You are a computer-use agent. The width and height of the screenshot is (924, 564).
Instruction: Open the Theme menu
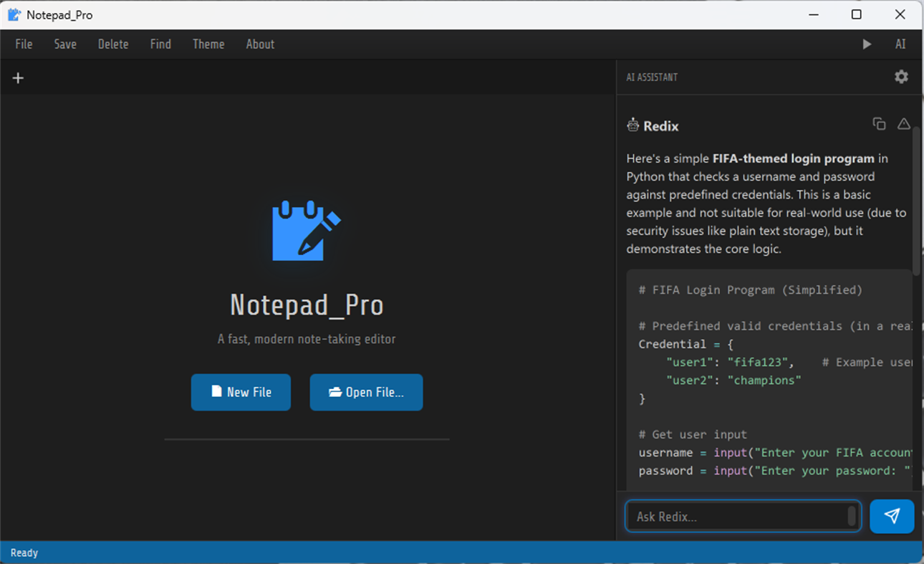point(208,44)
